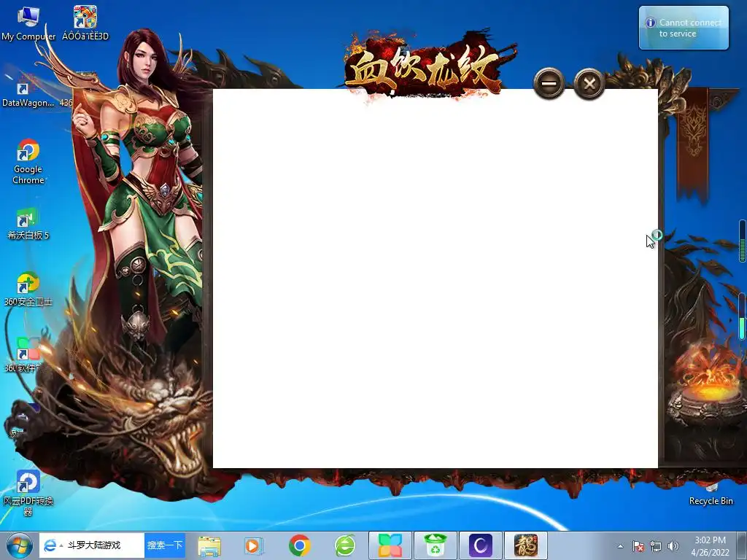Close the game launcher with X button

[589, 84]
